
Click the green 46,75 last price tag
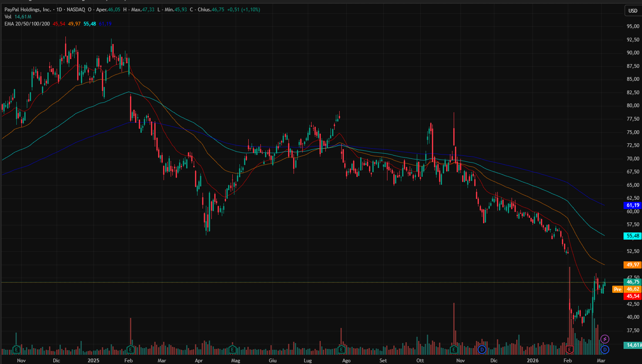click(x=633, y=282)
